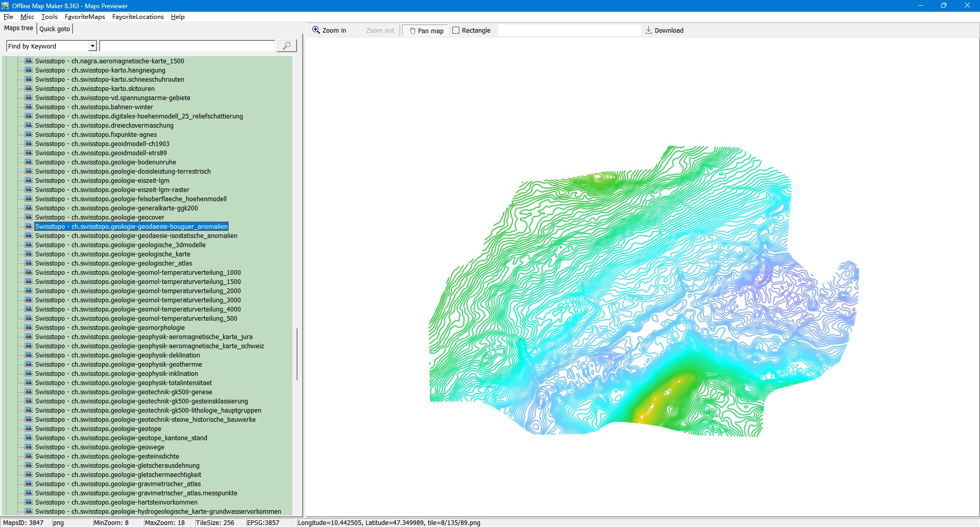This screenshot has height=527, width=980.
Task: Click map icon beside bahnen-winter entry
Action: 29,107
